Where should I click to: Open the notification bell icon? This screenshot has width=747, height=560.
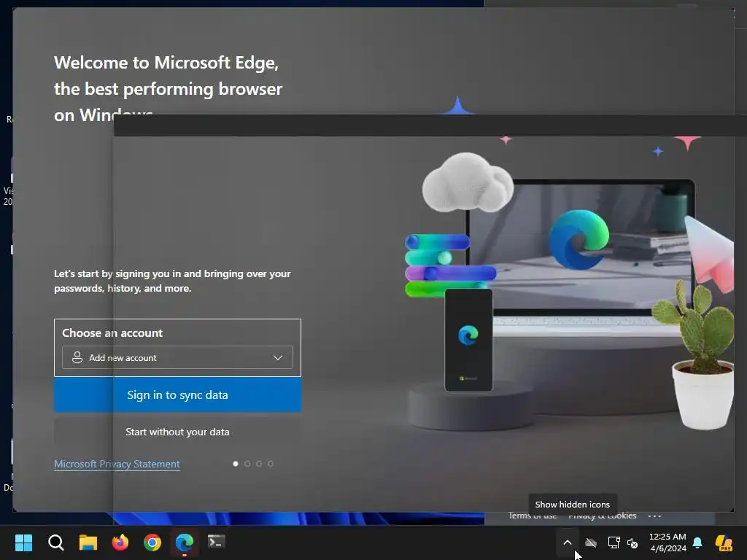coord(697,542)
